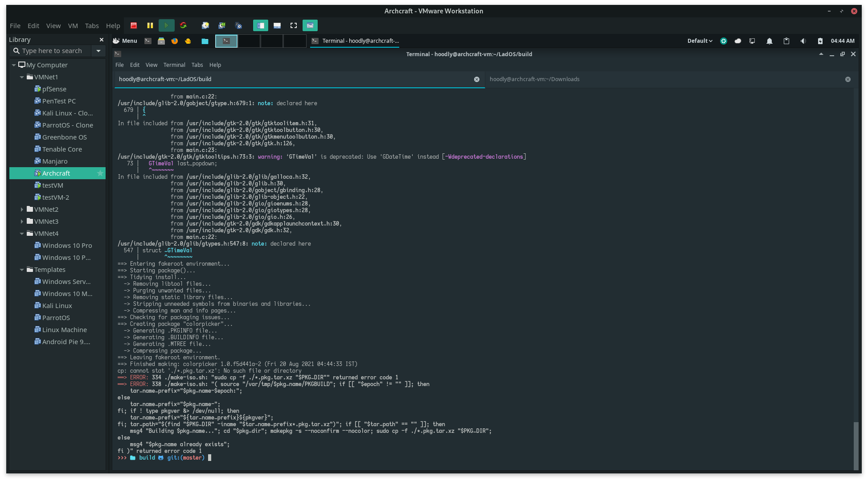Screen dimensions: 868x481
Task: Open the Archcraft panel Menu button
Action: (x=125, y=41)
